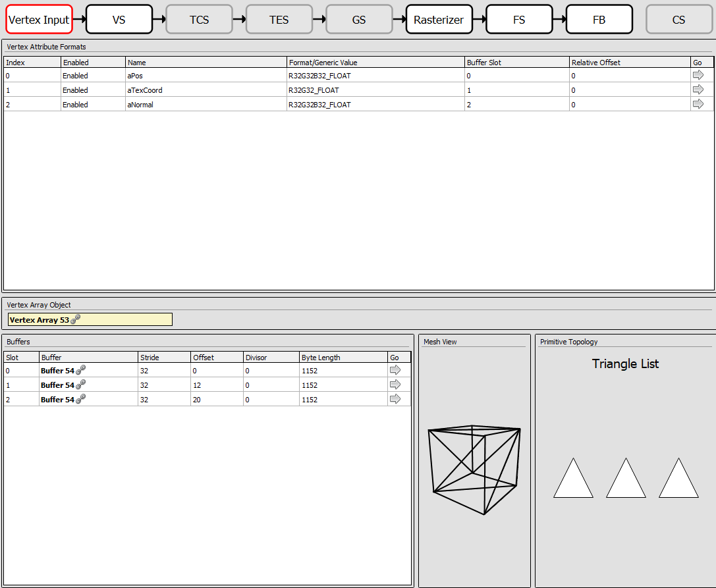Switch to the VS pipeline stage
Image resolution: width=716 pixels, height=588 pixels.
tap(119, 20)
